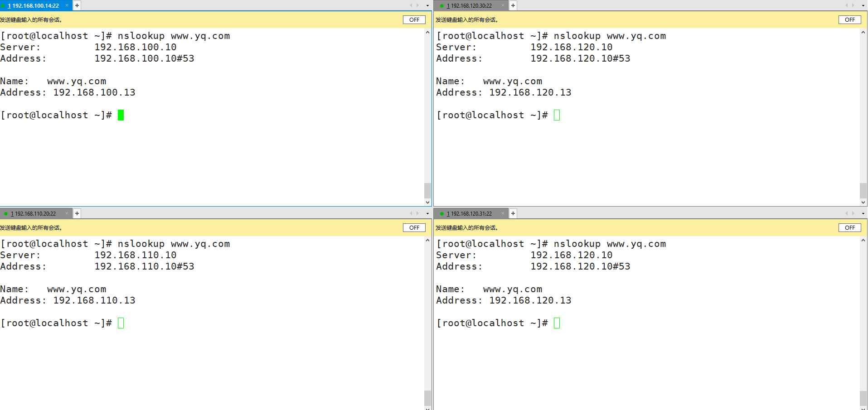This screenshot has height=410, width=868.
Task: Toggle send-to-all-sessions OFF in 192.168.120.30 pane
Action: [x=849, y=19]
